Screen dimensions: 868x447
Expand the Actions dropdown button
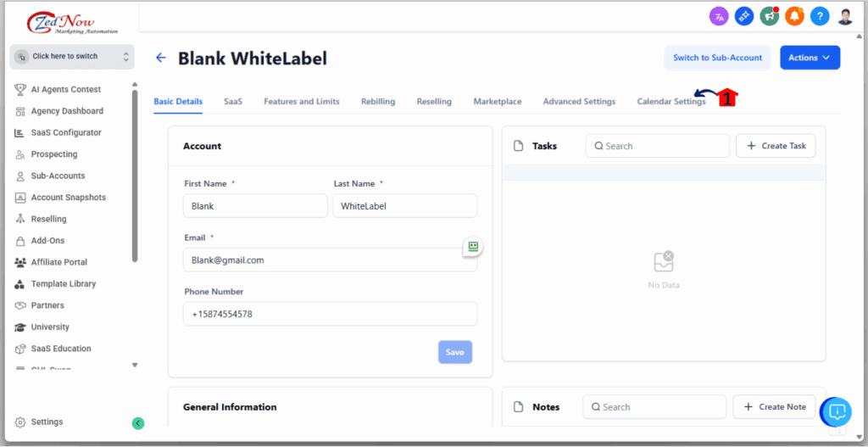[810, 58]
